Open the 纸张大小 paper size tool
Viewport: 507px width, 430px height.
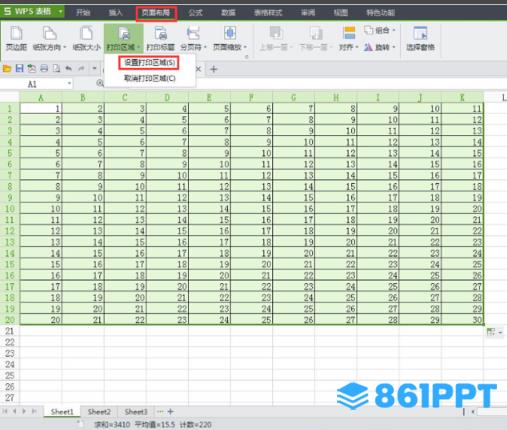86,38
